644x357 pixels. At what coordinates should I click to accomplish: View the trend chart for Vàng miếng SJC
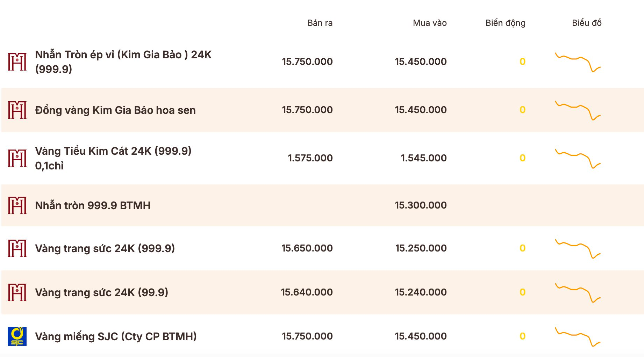[x=578, y=337]
